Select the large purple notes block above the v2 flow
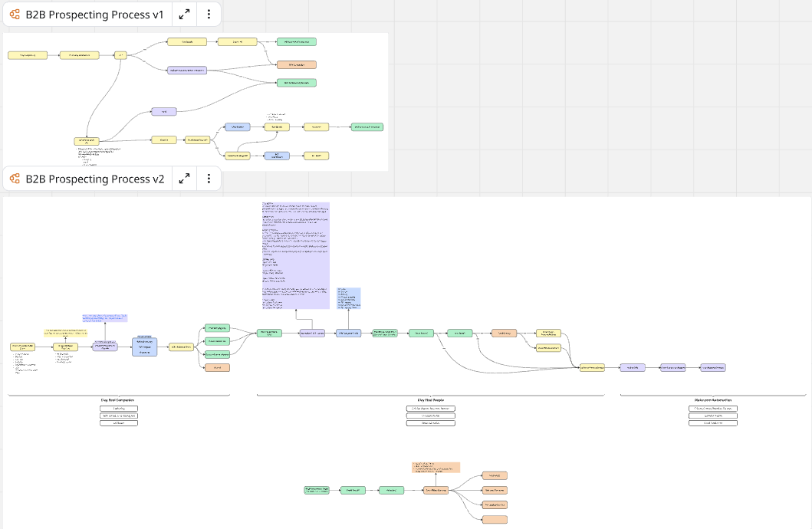Screen dimensions: 812x529 click(296, 255)
